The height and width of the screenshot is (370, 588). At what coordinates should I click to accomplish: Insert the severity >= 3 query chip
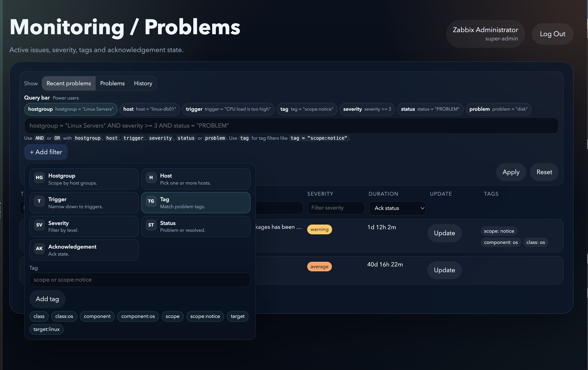[x=367, y=109]
